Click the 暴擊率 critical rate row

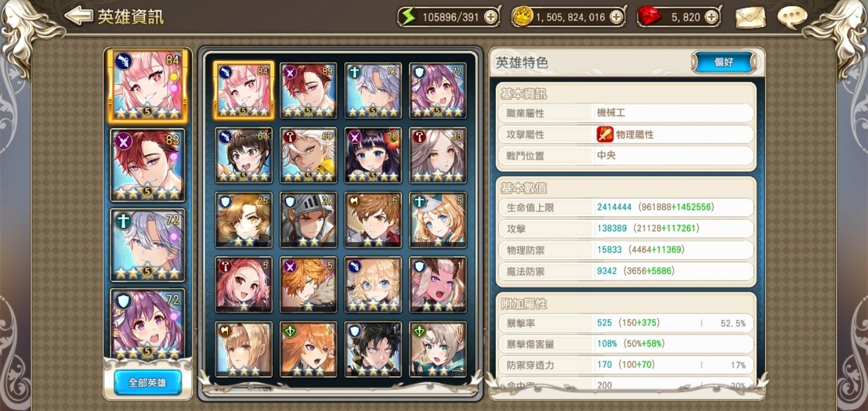pyautogui.click(x=626, y=323)
